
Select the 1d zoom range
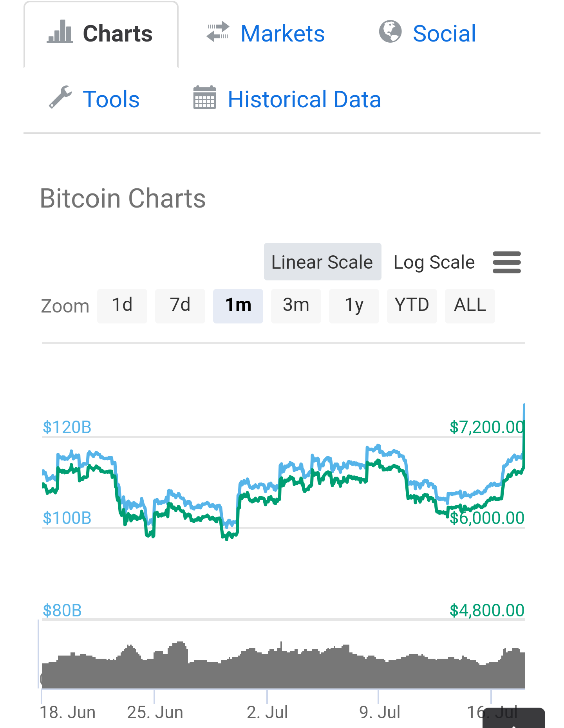pos(122,306)
